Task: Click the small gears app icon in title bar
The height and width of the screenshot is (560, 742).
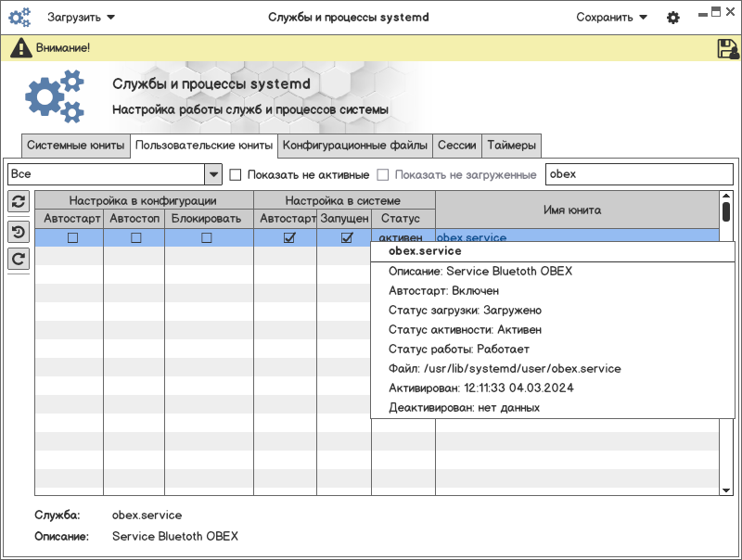Action: pyautogui.click(x=20, y=18)
